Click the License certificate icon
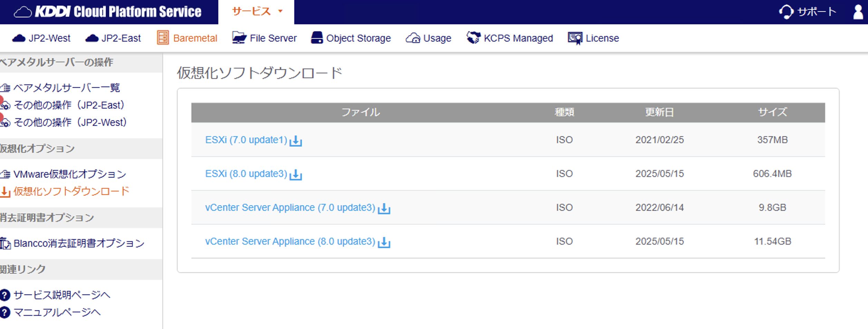Screen dimensions: 868x329 575,38
